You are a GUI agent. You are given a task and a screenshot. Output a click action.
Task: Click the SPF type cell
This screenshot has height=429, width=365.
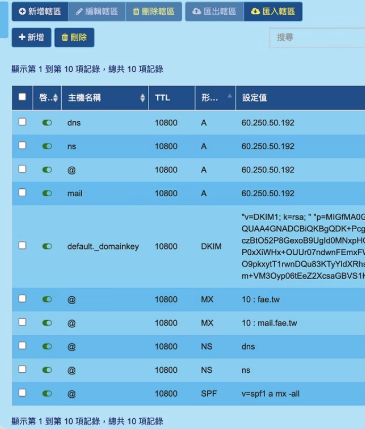(x=209, y=394)
